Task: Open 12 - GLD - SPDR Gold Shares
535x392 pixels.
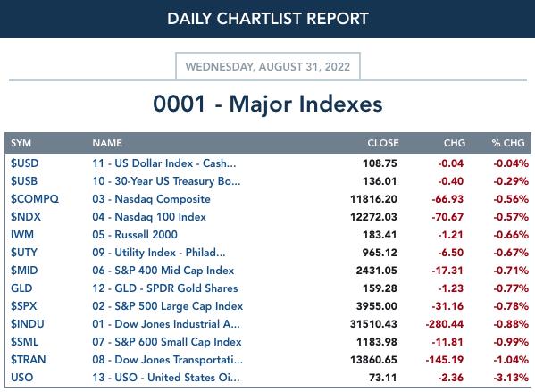Action: (x=165, y=288)
